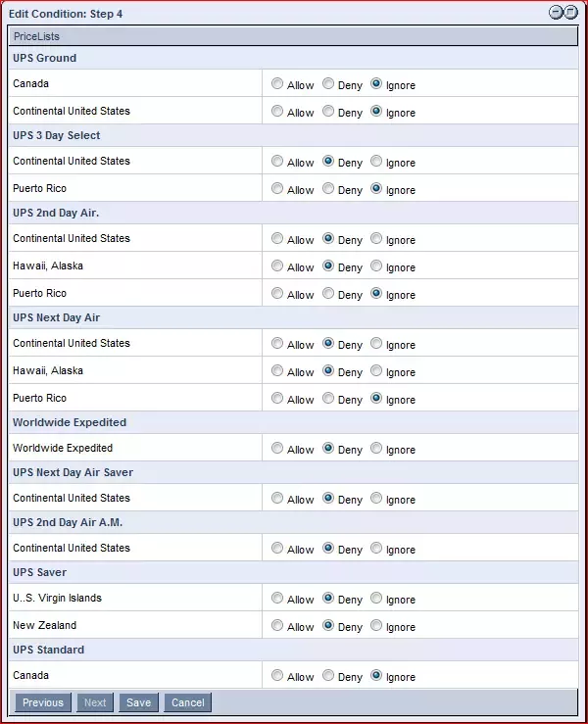Choose Allow for UPS Ground Continental United States
This screenshot has width=588, height=724.
pos(277,111)
